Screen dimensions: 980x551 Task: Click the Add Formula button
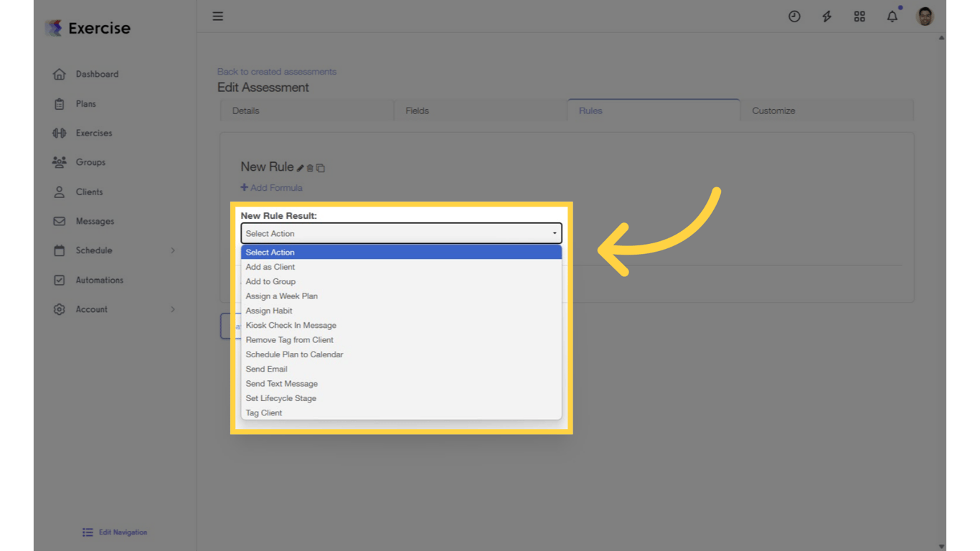pyautogui.click(x=271, y=187)
